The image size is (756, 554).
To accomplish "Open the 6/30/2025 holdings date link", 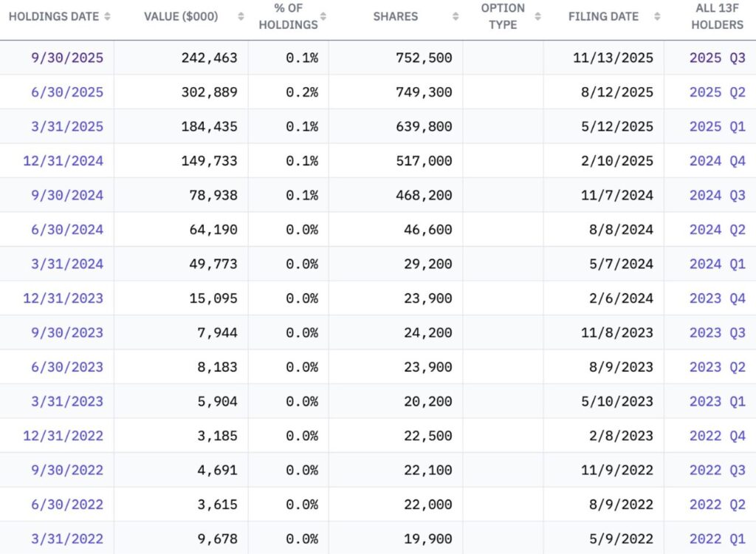I will [67, 92].
